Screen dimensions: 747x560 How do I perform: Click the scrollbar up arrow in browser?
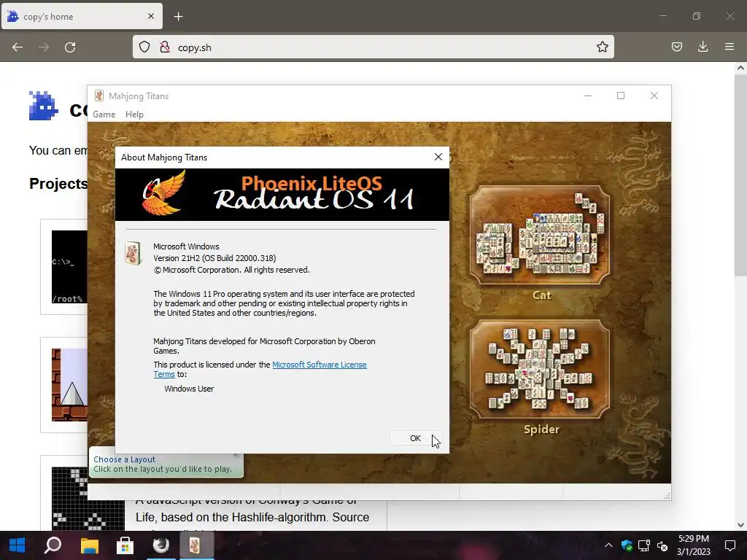(x=740, y=68)
